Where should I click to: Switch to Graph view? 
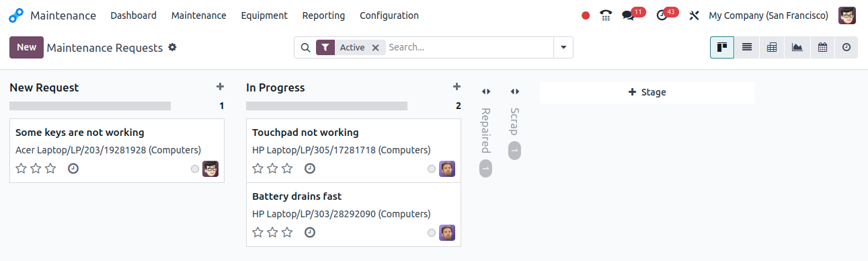coord(797,48)
